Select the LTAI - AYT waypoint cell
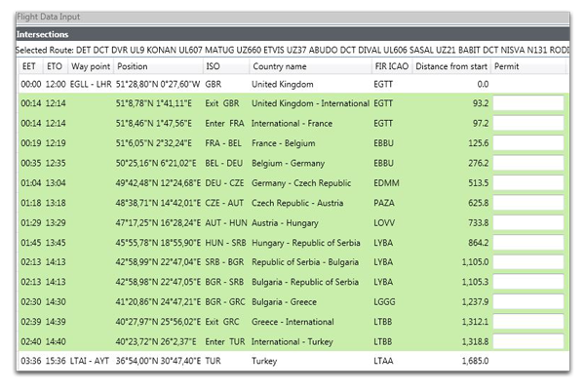Viewport: 585px width, 392px height. coord(90,361)
